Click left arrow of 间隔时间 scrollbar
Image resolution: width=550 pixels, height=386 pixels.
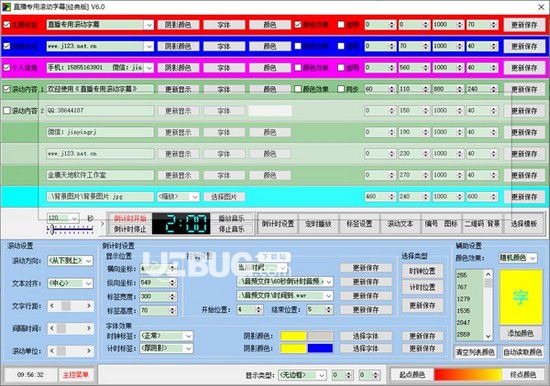[x=52, y=328]
